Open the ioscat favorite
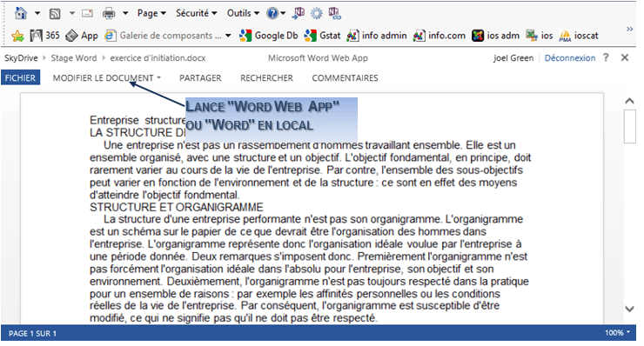The height and width of the screenshot is (346, 644). coord(579,36)
